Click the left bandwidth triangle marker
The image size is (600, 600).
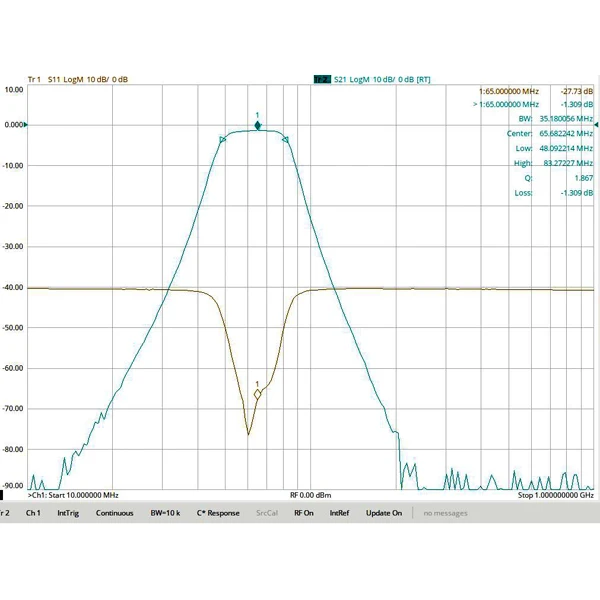[x=223, y=139]
